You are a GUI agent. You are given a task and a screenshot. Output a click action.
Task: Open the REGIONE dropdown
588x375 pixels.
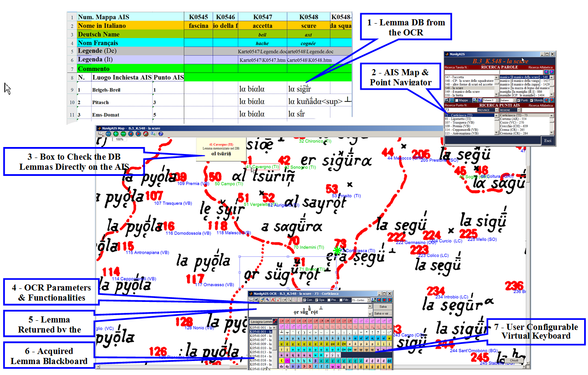[510, 110]
